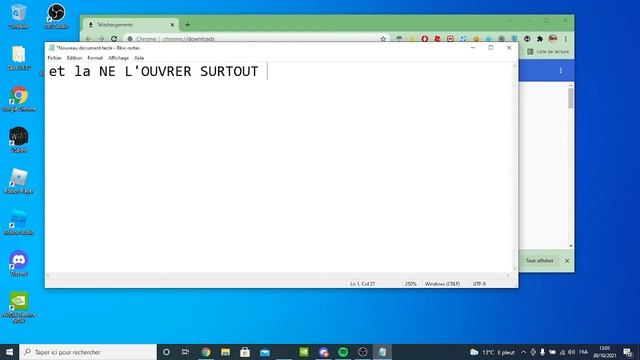Click the UTF-8 encoding status text
The width and height of the screenshot is (640, 360).
pos(479,284)
